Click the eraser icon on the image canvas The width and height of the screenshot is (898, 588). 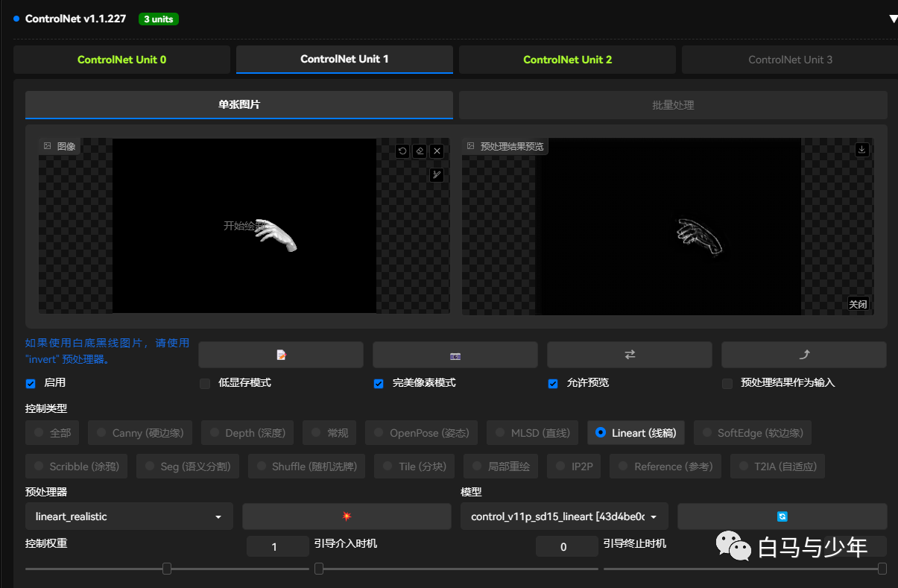(420, 151)
